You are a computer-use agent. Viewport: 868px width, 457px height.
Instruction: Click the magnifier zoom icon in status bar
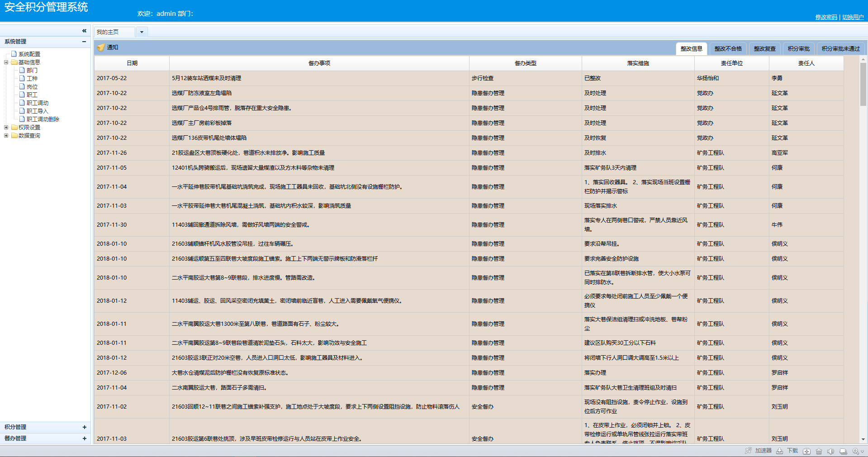click(855, 451)
